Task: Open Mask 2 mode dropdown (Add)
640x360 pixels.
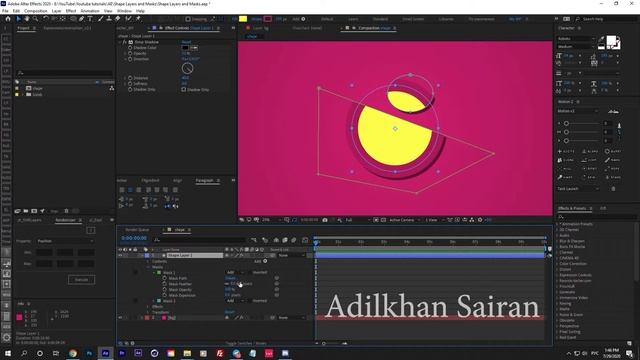Action: [236, 301]
